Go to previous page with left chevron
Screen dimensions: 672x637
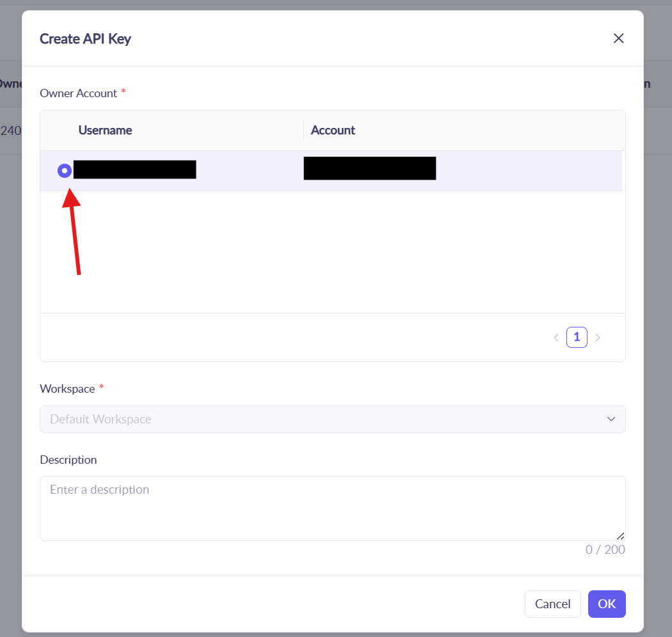click(556, 338)
